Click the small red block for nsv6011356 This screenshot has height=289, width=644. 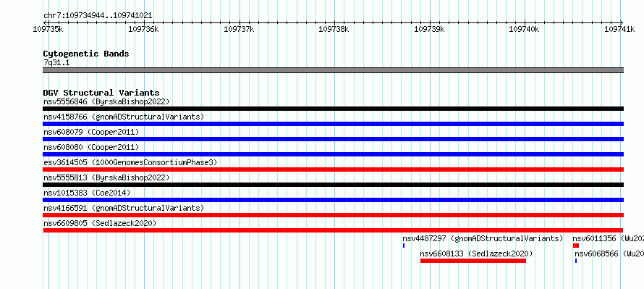pos(576,246)
